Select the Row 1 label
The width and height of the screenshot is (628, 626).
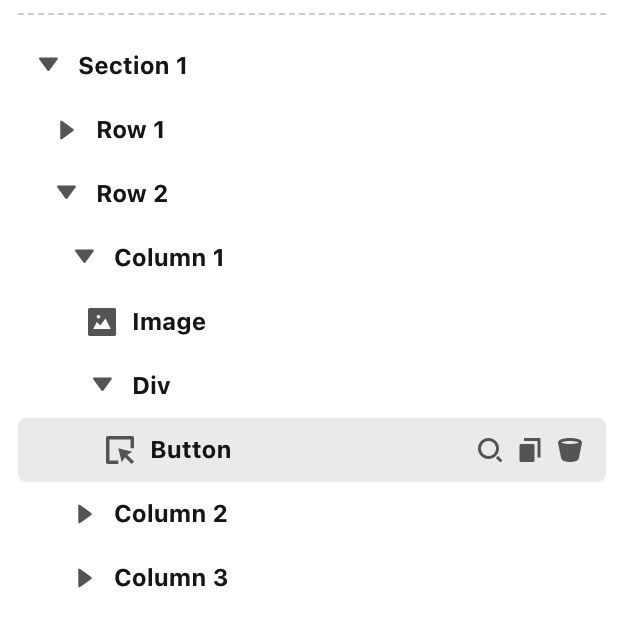[130, 130]
